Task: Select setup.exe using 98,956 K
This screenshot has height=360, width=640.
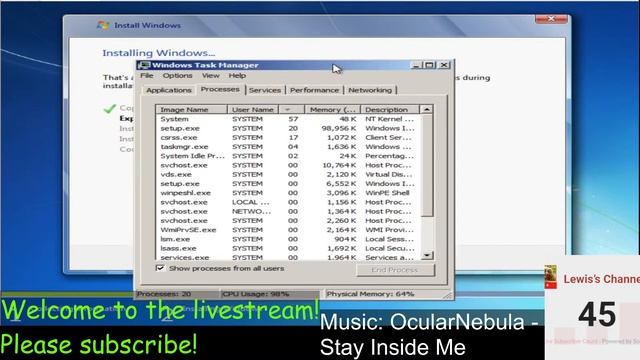Action: coord(288,128)
